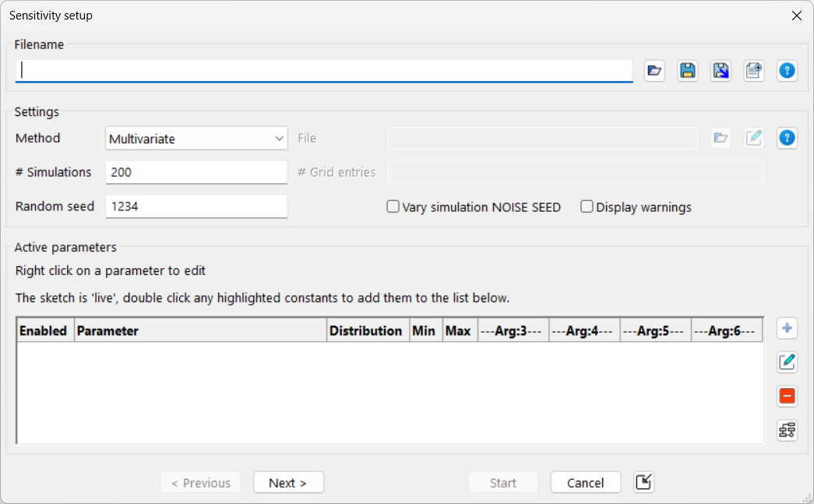Click the Filename text field
This screenshot has height=504, width=814.
[x=323, y=70]
